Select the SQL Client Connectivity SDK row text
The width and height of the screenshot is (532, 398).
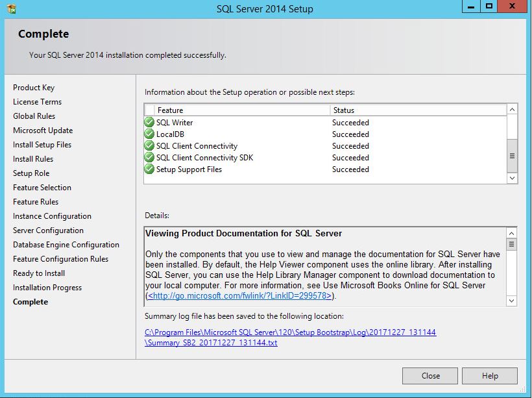coord(204,158)
